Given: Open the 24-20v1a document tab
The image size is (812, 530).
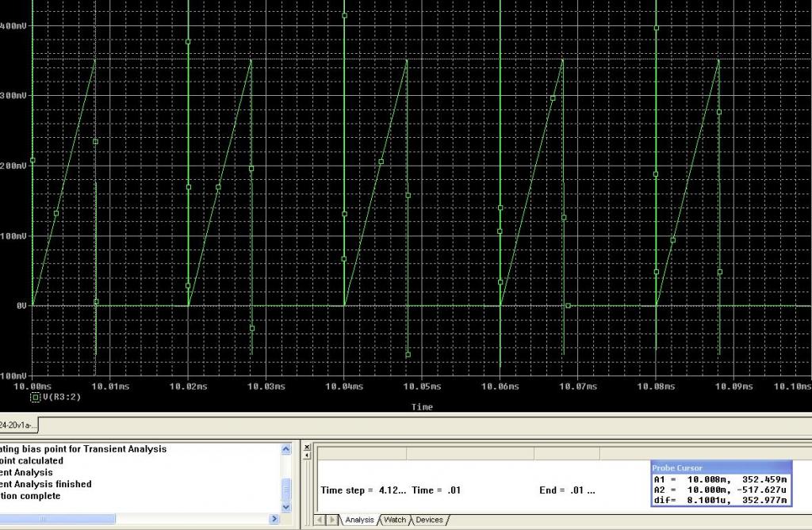Looking at the screenshot, I should click(x=19, y=425).
